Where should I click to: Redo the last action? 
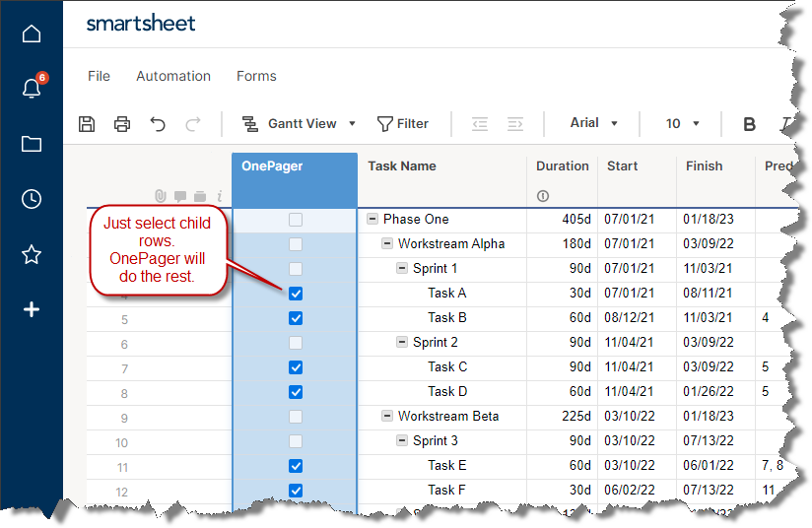coord(193,124)
